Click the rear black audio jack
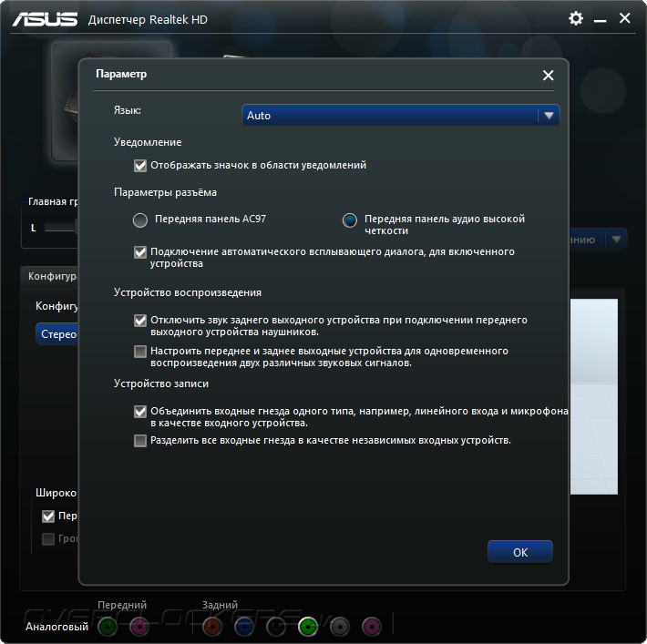The image size is (647, 644). pyautogui.click(x=276, y=627)
